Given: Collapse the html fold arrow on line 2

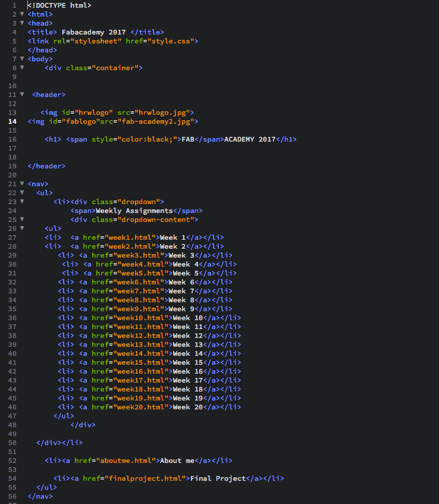Looking at the screenshot, I should point(22,14).
